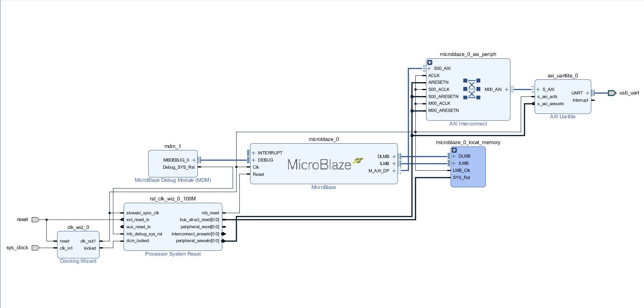The image size is (644, 308).
Task: Click the Clocking Wizard label
Action: tap(78, 261)
